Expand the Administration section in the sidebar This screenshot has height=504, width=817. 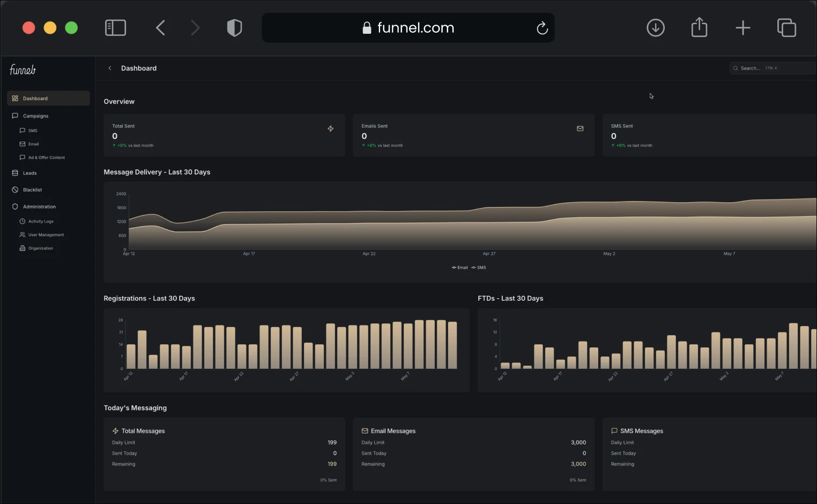click(x=39, y=206)
